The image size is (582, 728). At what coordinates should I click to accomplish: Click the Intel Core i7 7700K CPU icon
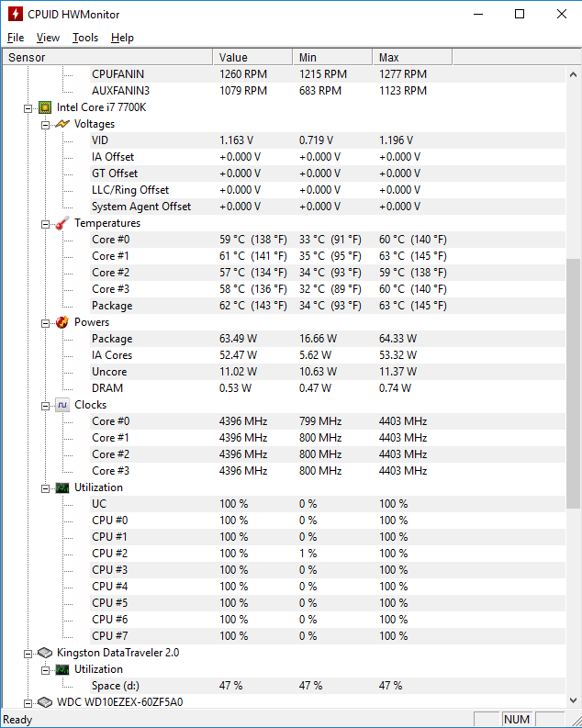click(x=44, y=107)
